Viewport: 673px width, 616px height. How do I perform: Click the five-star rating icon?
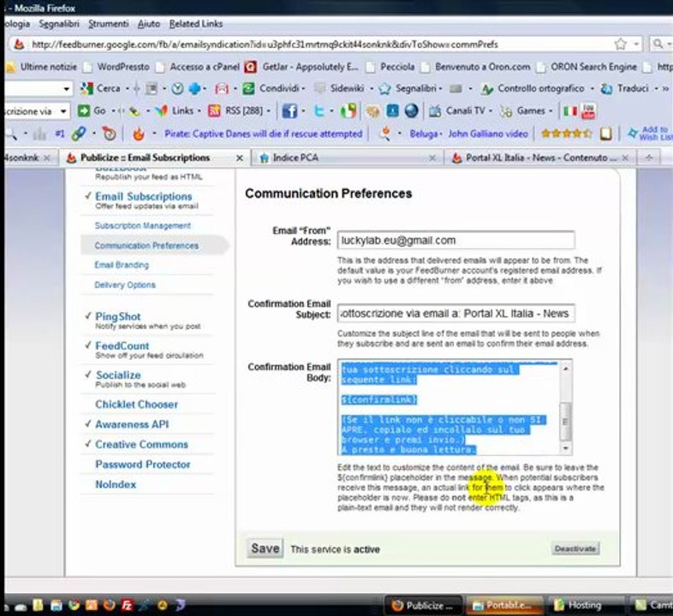click(x=567, y=133)
